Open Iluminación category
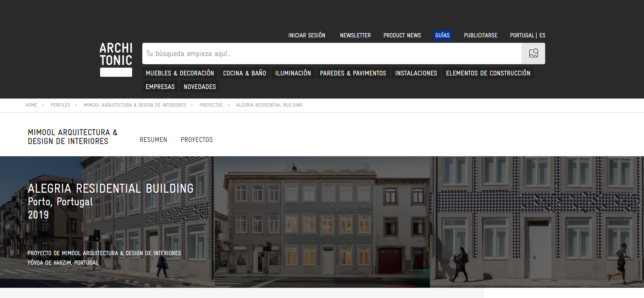Viewport: 644px width, 298px height. coord(293,73)
